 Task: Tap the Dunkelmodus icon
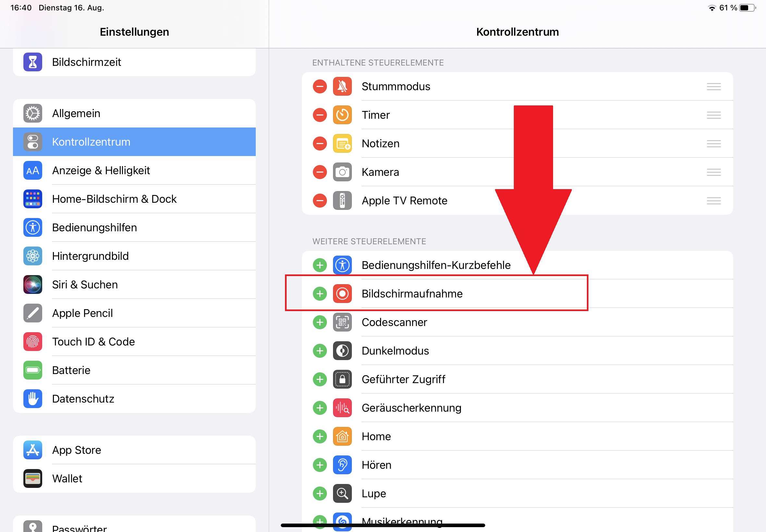pyautogui.click(x=342, y=351)
